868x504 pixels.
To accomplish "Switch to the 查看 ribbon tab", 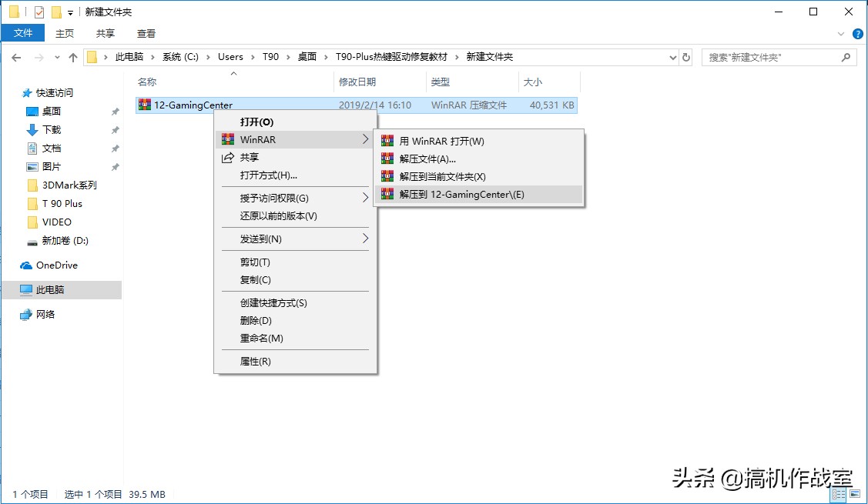I will point(146,33).
